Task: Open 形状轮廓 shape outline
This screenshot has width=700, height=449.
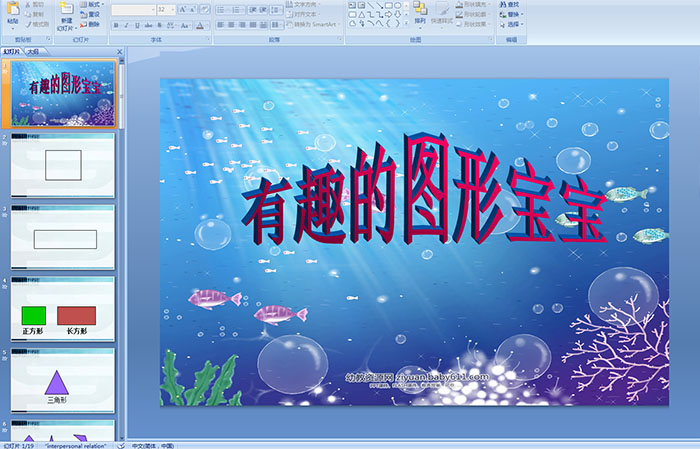Action: point(471,14)
